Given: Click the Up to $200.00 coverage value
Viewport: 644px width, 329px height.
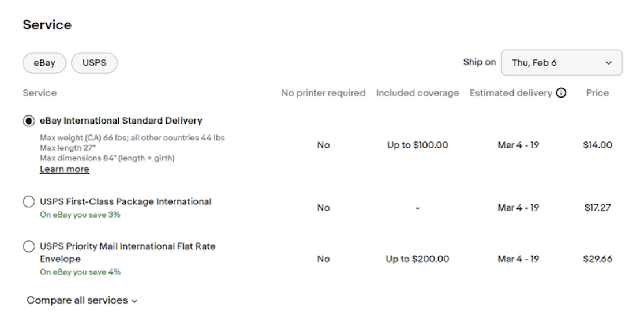Looking at the screenshot, I should (x=417, y=259).
